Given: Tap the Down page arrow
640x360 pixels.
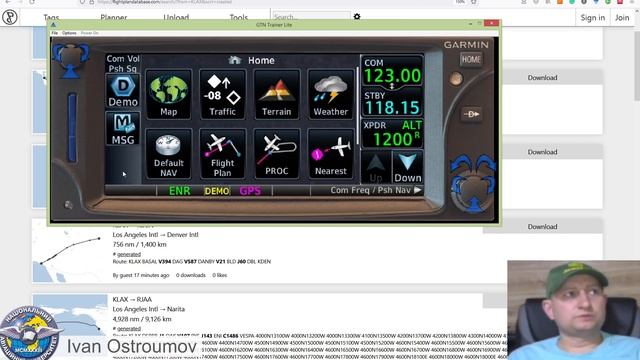Looking at the screenshot, I should click(407, 167).
